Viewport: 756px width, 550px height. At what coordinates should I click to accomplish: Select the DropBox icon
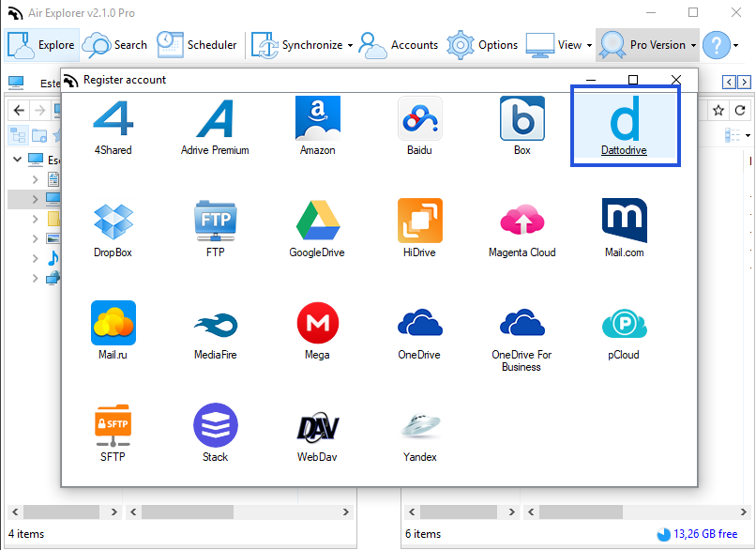[113, 229]
